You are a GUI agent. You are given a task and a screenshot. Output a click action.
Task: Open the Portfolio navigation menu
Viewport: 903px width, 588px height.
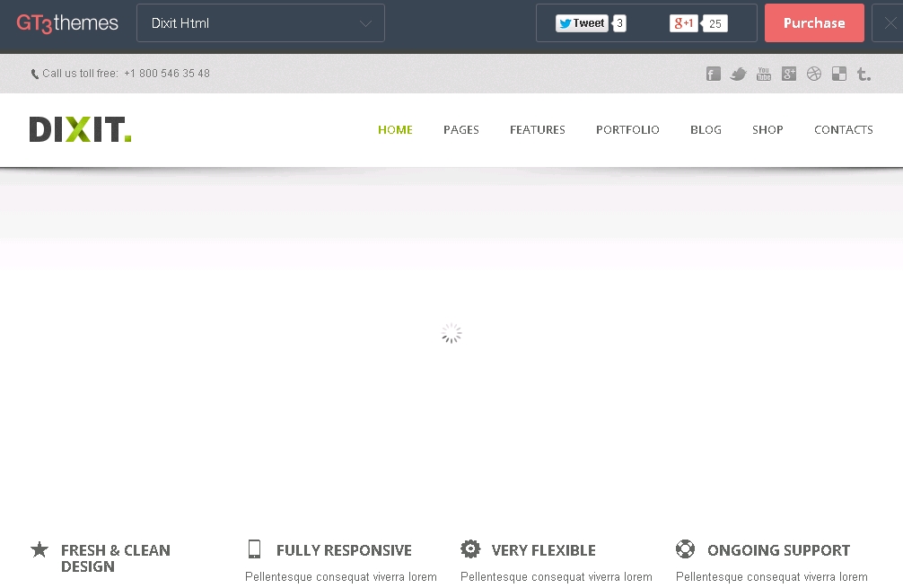627,130
